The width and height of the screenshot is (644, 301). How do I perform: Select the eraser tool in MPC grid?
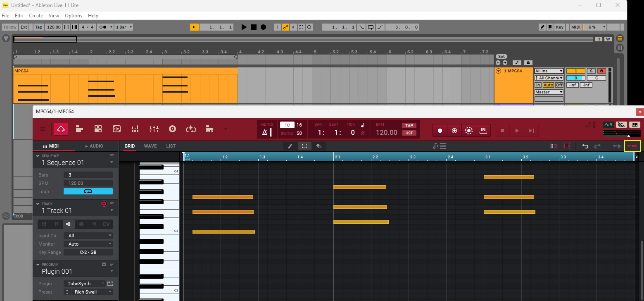[319, 146]
